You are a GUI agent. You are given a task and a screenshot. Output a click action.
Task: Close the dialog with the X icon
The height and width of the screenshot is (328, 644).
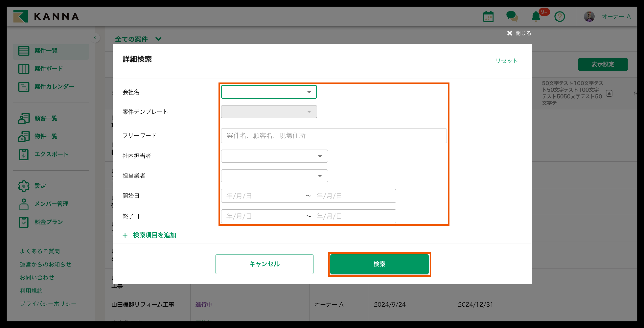[510, 33]
